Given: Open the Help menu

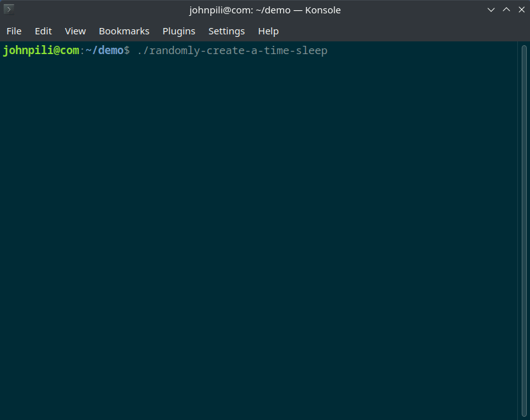Looking at the screenshot, I should click(268, 31).
